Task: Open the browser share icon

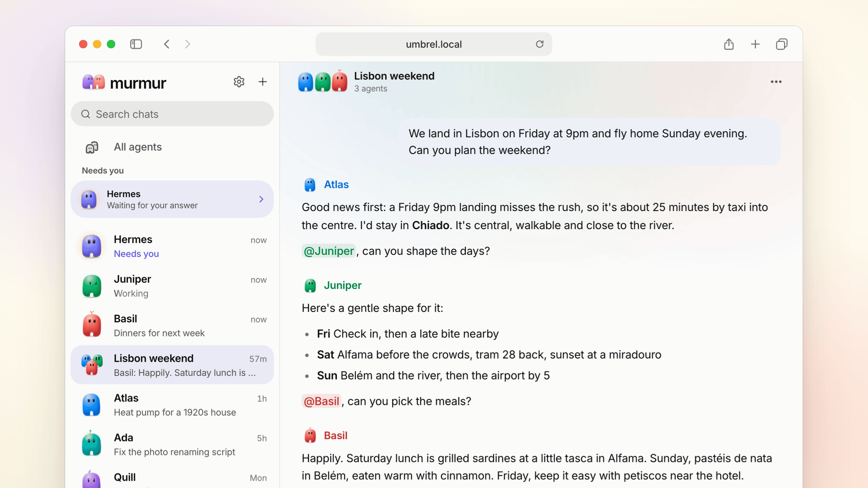Action: tap(729, 44)
